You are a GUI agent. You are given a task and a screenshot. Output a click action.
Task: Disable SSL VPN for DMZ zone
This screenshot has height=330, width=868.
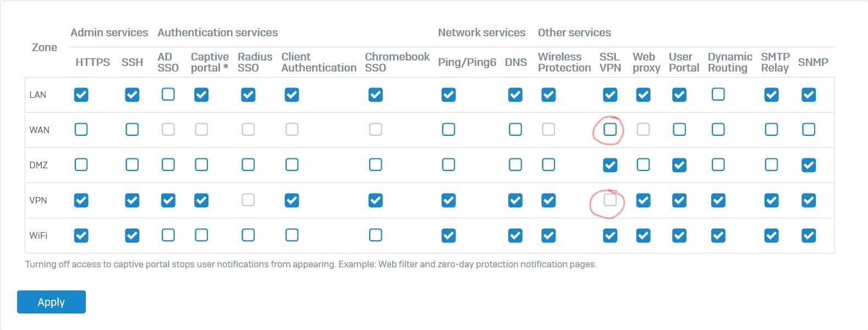point(610,165)
